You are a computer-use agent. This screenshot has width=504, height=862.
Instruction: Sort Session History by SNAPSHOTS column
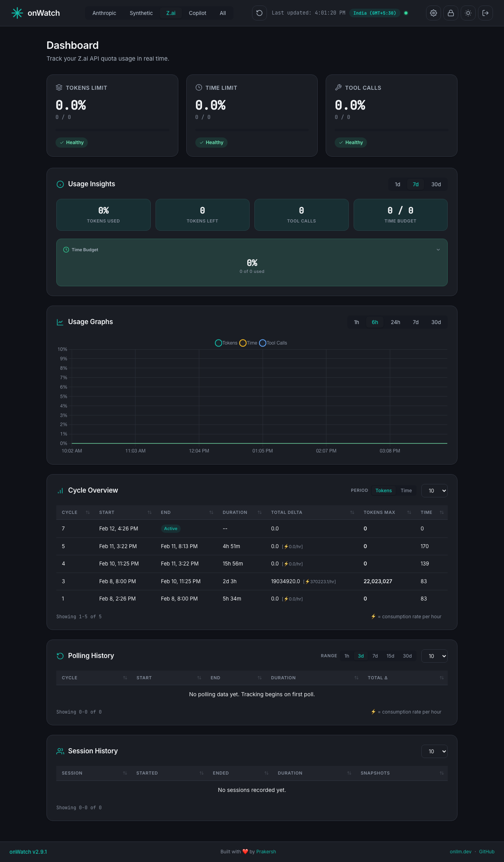[401, 773]
